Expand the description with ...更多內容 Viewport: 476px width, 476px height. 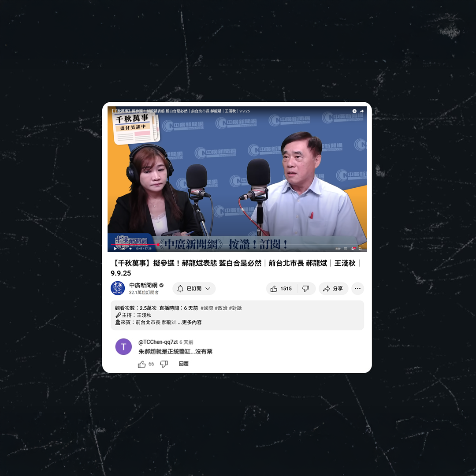click(x=190, y=322)
